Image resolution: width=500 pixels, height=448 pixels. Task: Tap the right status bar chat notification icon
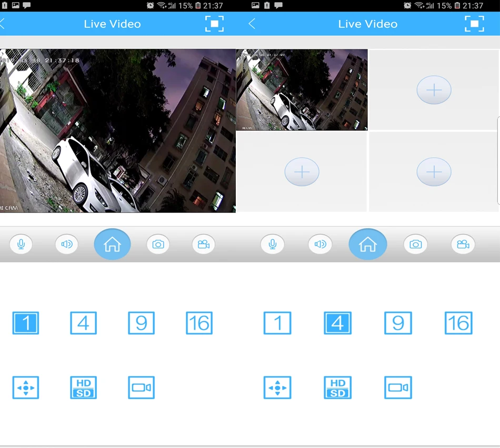pos(278,5)
